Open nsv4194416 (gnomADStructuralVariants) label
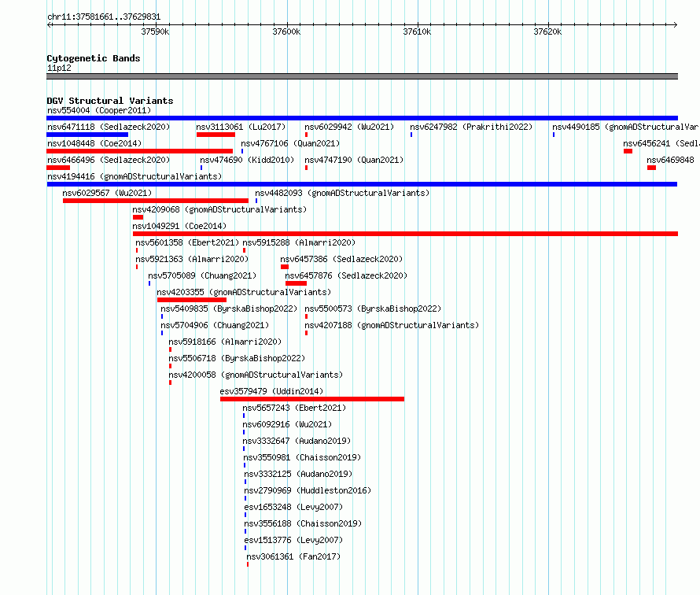Viewport: 700px width, 595px height. (x=134, y=176)
